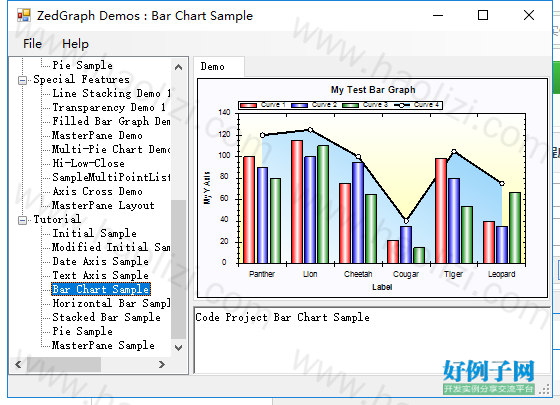
Task: Click the Tiger axis label
Action: pyautogui.click(x=454, y=274)
